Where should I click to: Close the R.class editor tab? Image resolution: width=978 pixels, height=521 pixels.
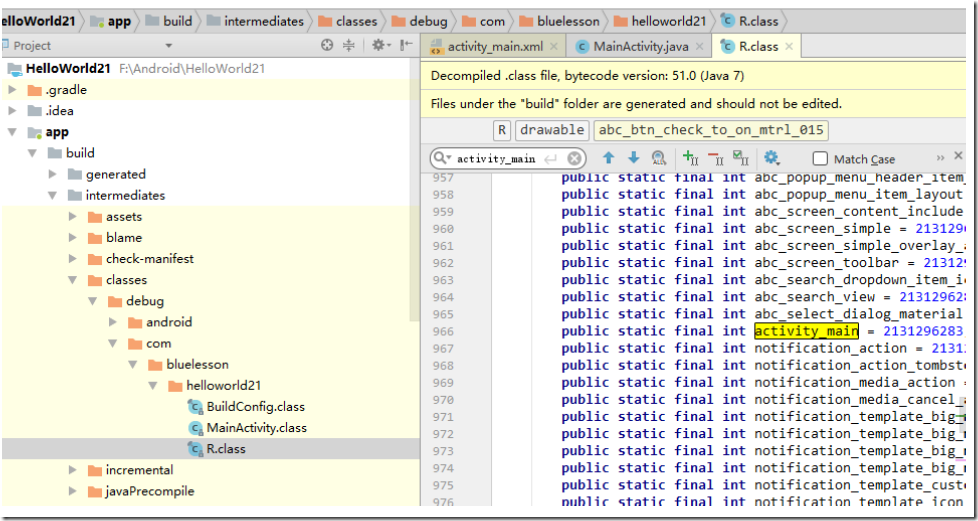[x=789, y=46]
